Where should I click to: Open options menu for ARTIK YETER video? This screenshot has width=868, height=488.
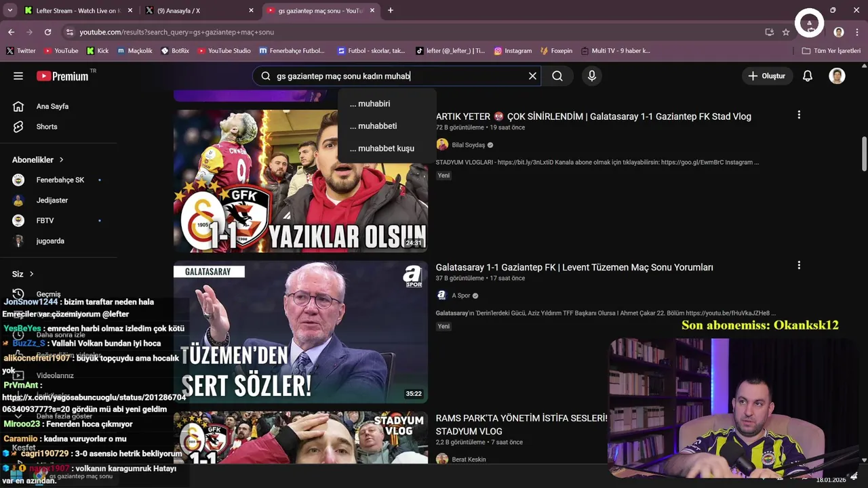click(799, 115)
